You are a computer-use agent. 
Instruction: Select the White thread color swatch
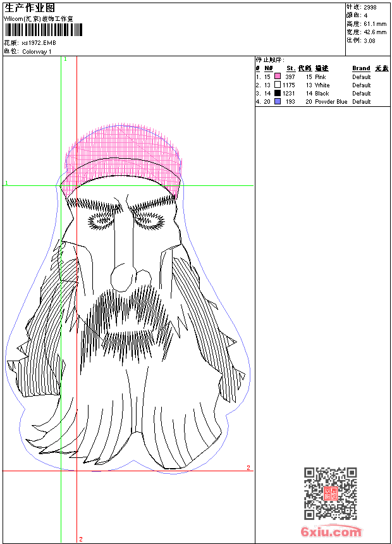pyautogui.click(x=278, y=85)
